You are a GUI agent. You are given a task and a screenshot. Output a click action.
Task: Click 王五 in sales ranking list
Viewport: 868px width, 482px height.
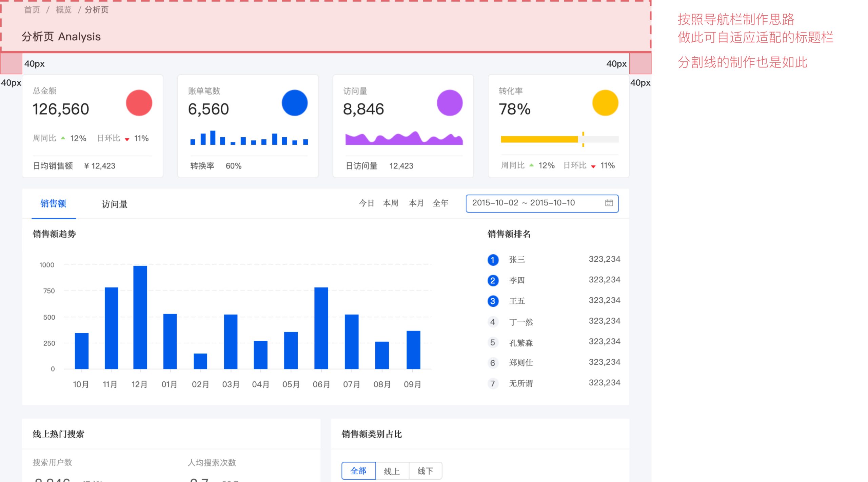click(517, 301)
